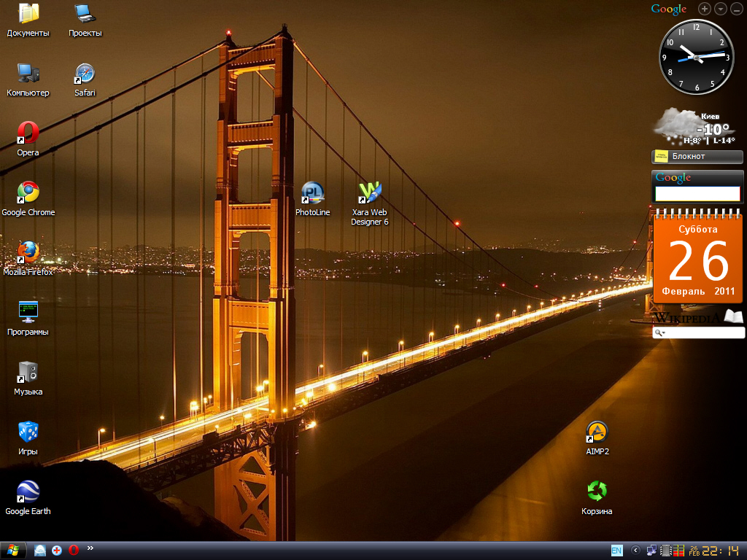747x560 pixels.
Task: Click the EN language indicator
Action: (x=616, y=551)
